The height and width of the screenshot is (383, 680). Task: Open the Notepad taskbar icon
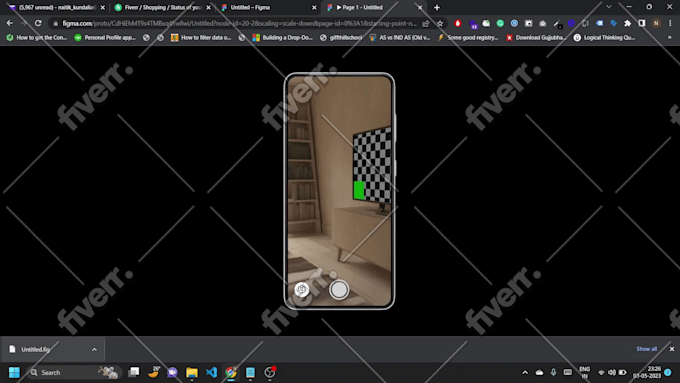click(x=250, y=372)
